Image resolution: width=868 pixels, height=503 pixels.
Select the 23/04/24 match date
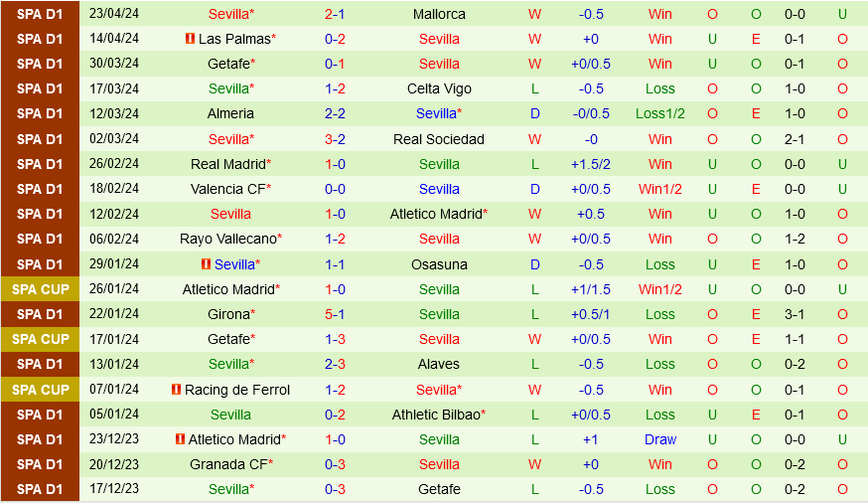pos(114,14)
